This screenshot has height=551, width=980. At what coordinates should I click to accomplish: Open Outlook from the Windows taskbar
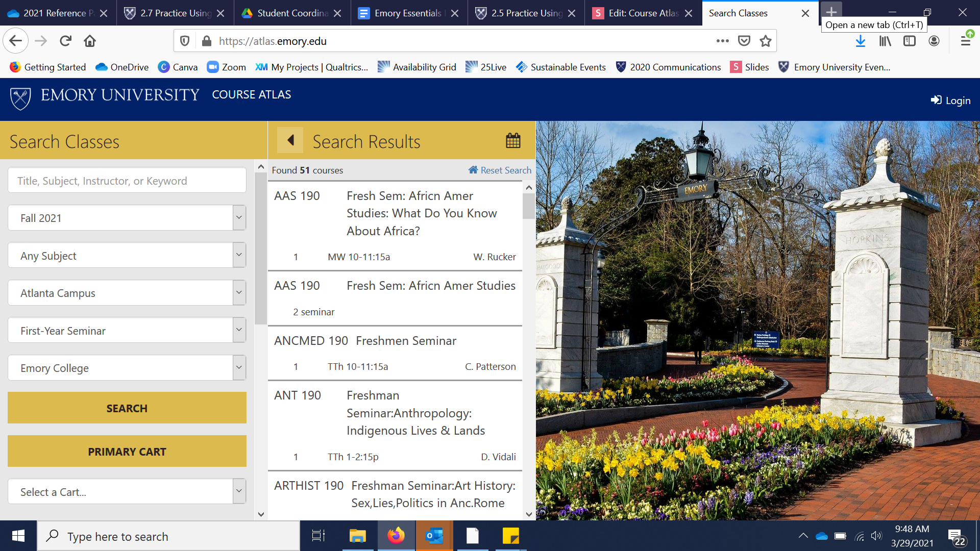(434, 536)
